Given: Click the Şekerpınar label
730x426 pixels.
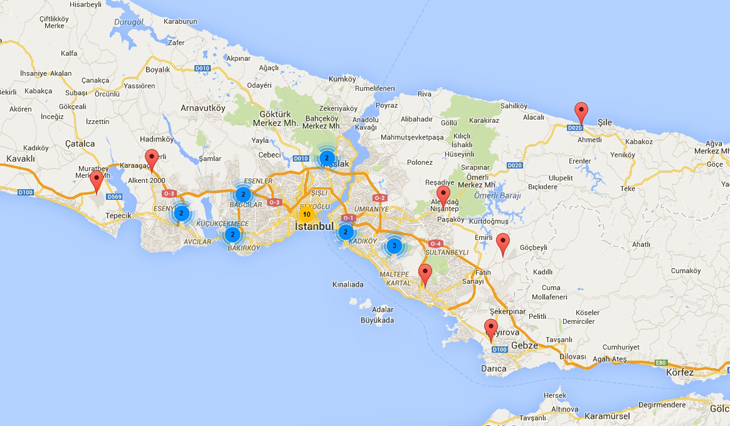Looking at the screenshot, I should coord(507,311).
